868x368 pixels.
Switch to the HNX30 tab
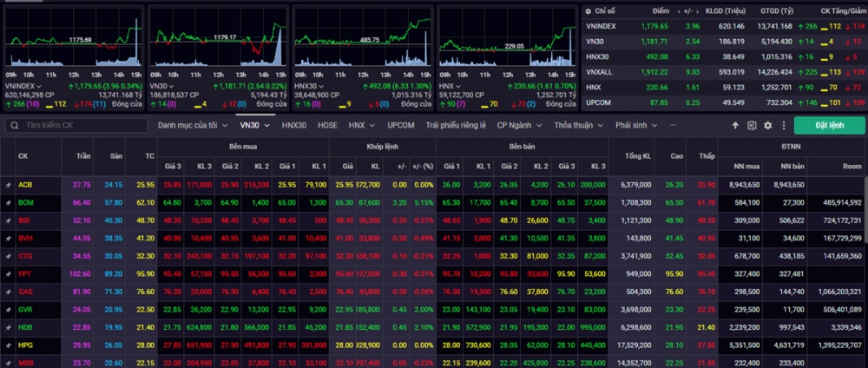pos(294,126)
